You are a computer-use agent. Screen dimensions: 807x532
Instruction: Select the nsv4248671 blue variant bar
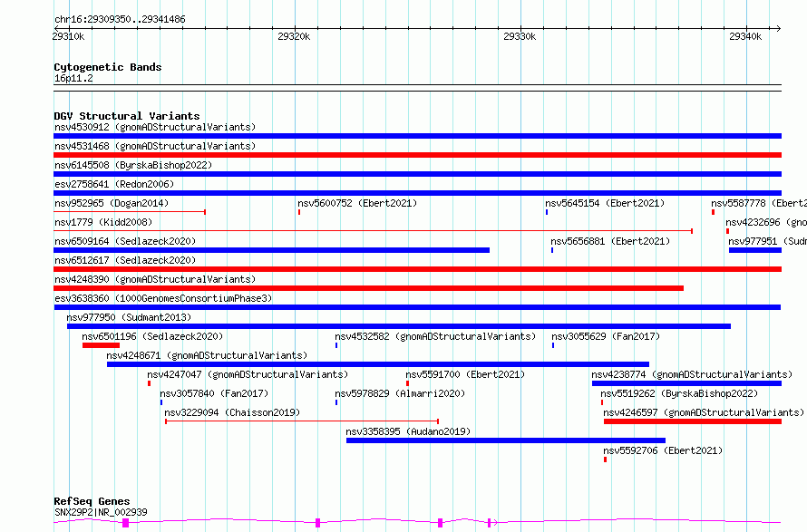point(378,364)
